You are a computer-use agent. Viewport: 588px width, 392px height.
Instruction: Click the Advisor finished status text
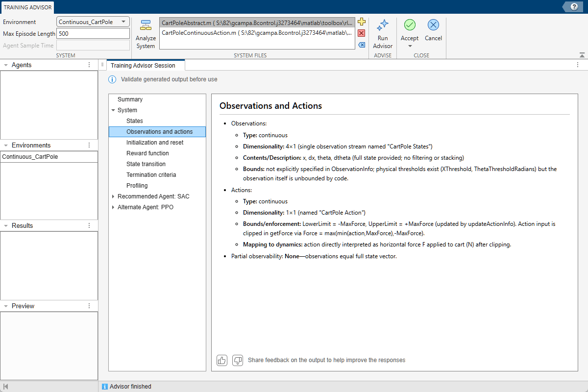click(130, 387)
